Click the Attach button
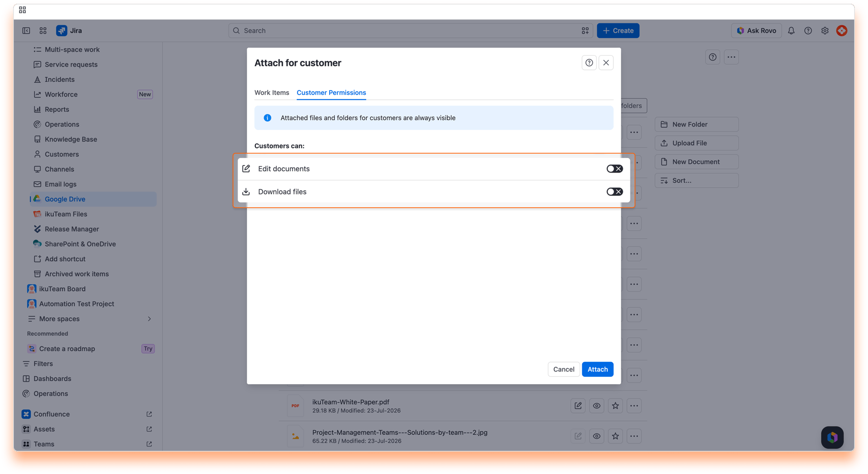The image size is (868, 474). pyautogui.click(x=597, y=369)
